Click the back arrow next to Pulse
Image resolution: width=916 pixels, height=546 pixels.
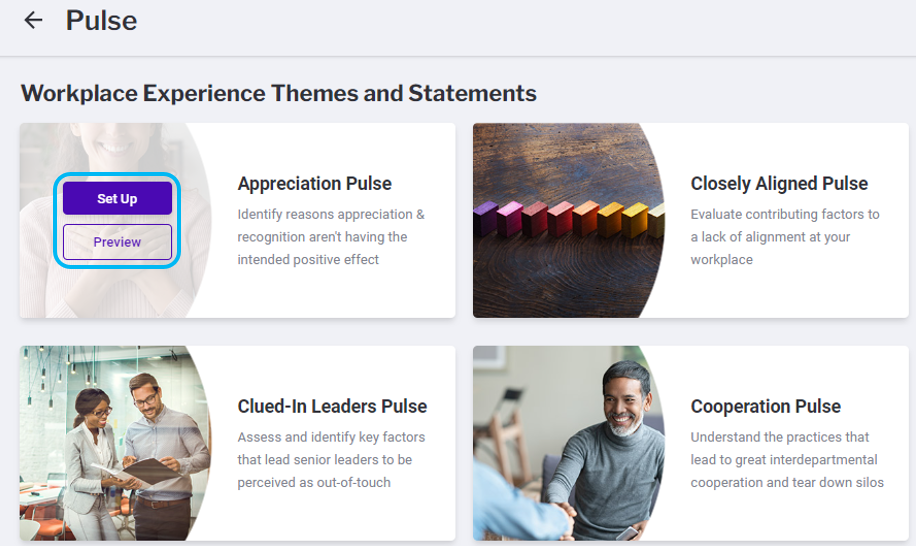34,20
